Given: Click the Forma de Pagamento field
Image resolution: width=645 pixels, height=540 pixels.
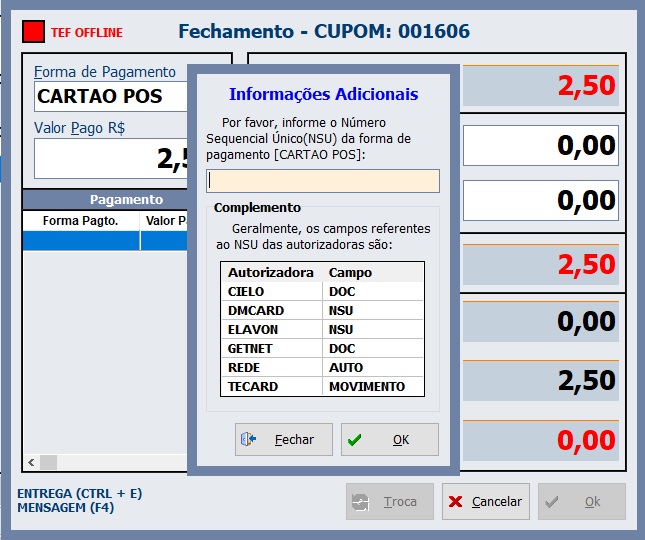Looking at the screenshot, I should 110,97.
